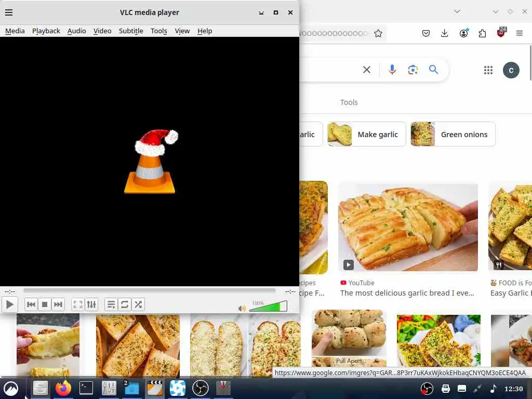Open the Help menu
532x399 pixels.
tap(205, 31)
